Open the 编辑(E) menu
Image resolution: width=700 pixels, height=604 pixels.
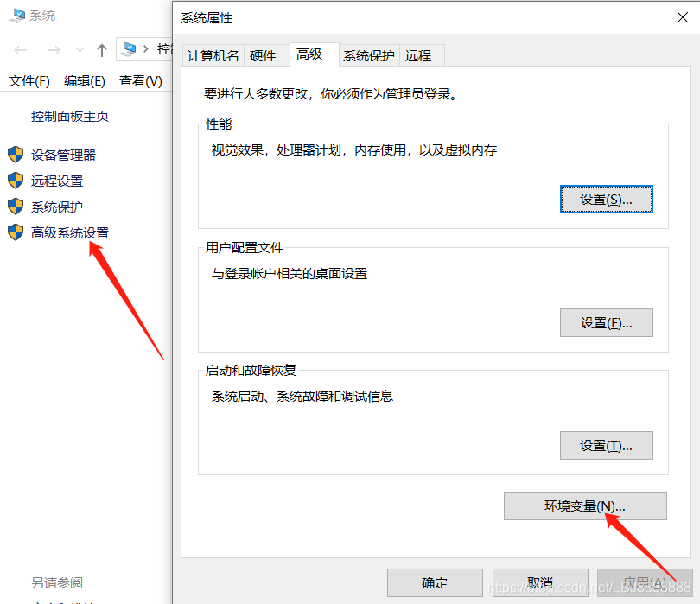[x=85, y=81]
